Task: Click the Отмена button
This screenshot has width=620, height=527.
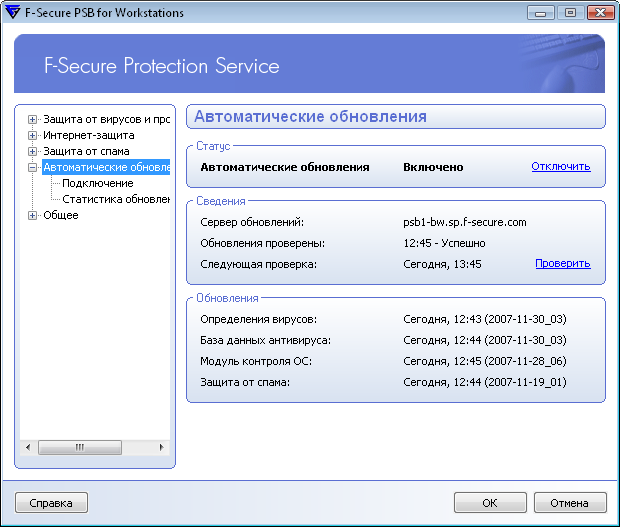Action: tap(570, 503)
